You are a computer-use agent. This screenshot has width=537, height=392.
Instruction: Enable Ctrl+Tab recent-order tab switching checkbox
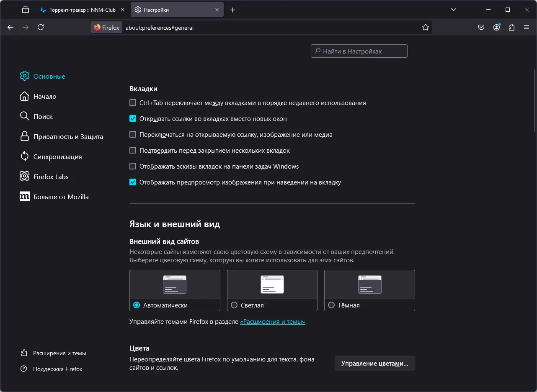click(133, 102)
